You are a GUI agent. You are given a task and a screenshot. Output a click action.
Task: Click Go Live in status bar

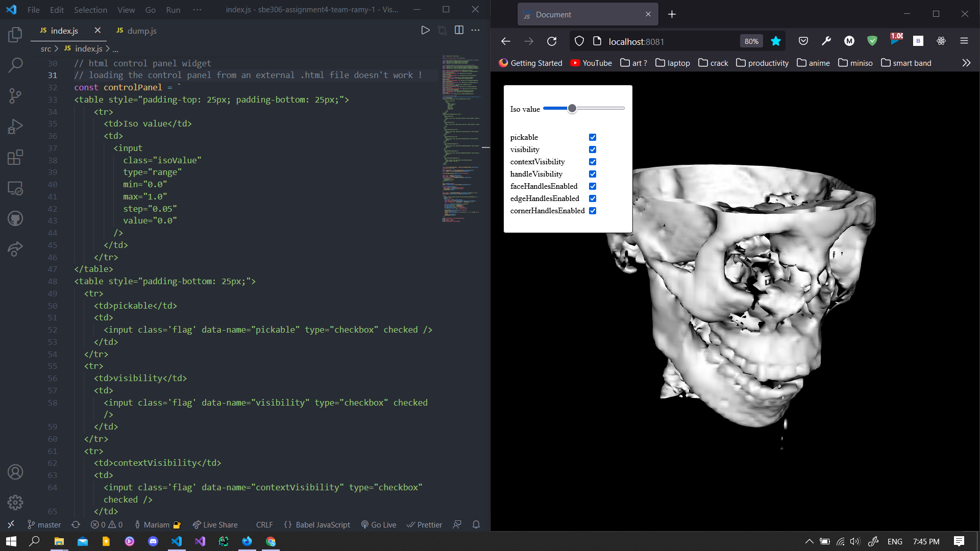point(379,524)
